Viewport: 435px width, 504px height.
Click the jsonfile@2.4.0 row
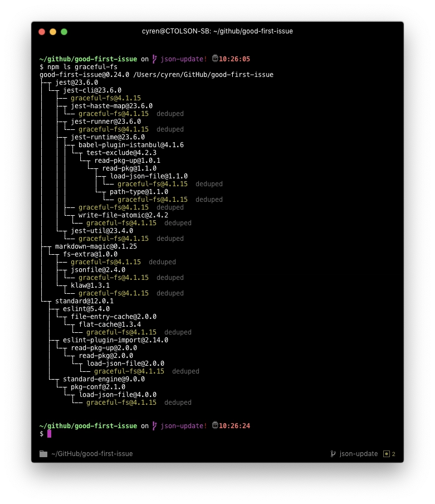98,270
